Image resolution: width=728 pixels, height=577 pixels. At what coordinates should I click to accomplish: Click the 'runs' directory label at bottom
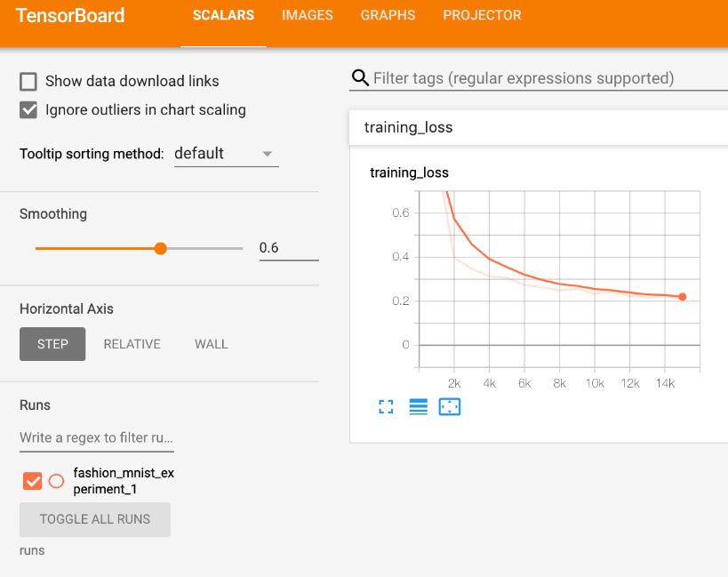[x=32, y=550]
